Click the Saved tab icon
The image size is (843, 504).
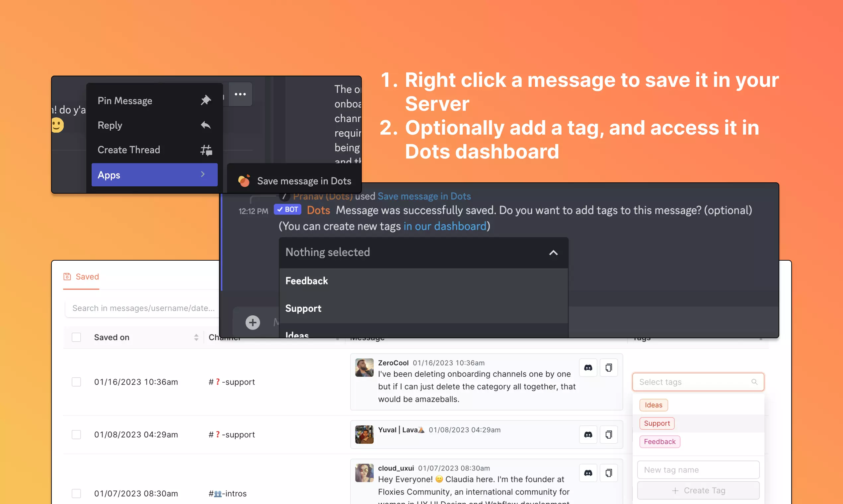(67, 277)
